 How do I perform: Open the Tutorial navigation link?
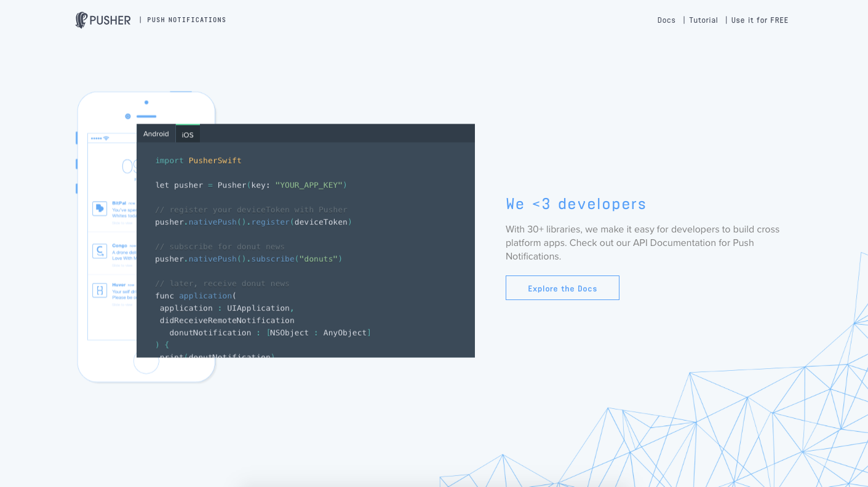tap(703, 20)
